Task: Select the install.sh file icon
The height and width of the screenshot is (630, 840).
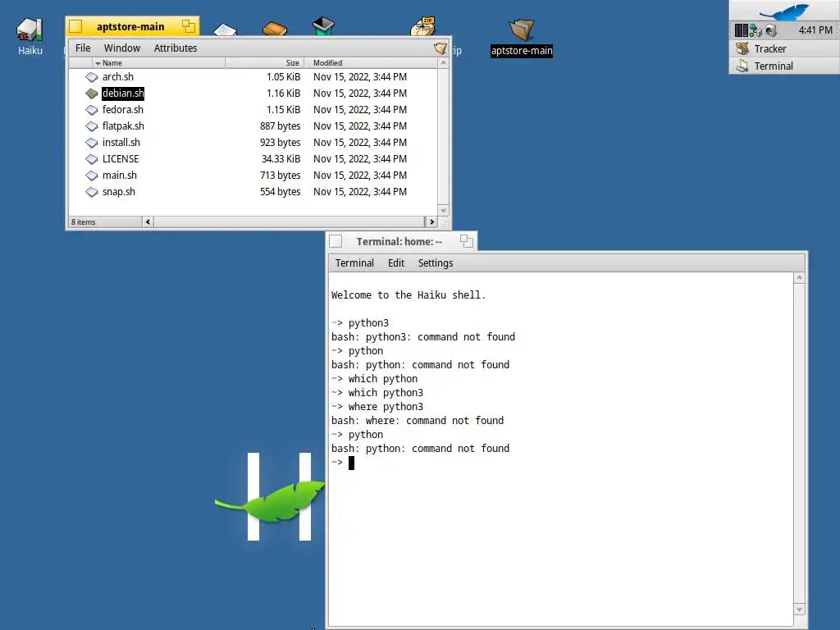Action: pos(92,143)
